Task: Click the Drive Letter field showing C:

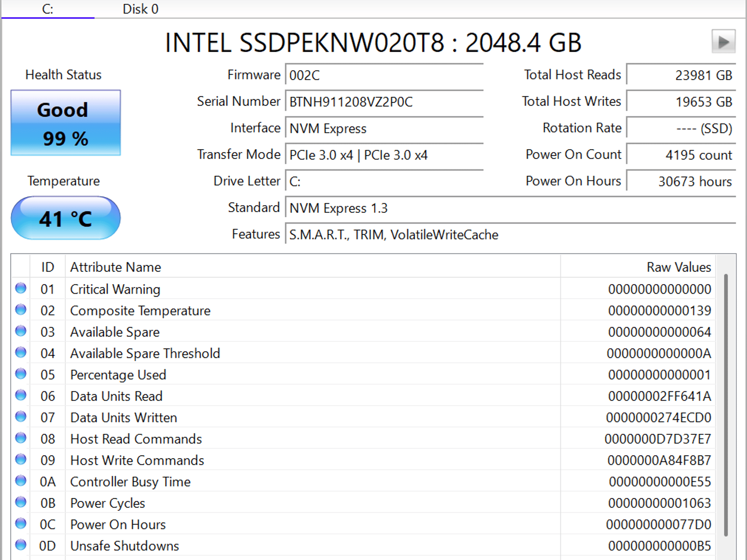Action: click(384, 181)
